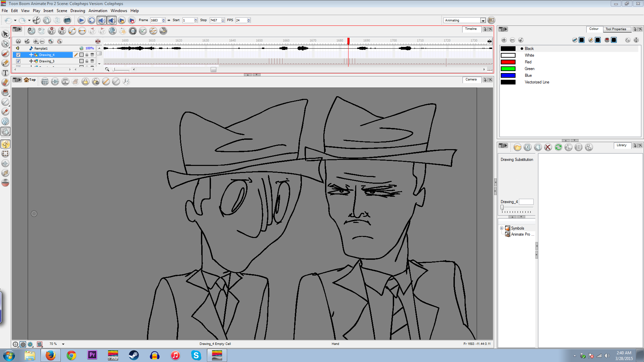Refresh the Library with the green arrows icon

click(558, 147)
